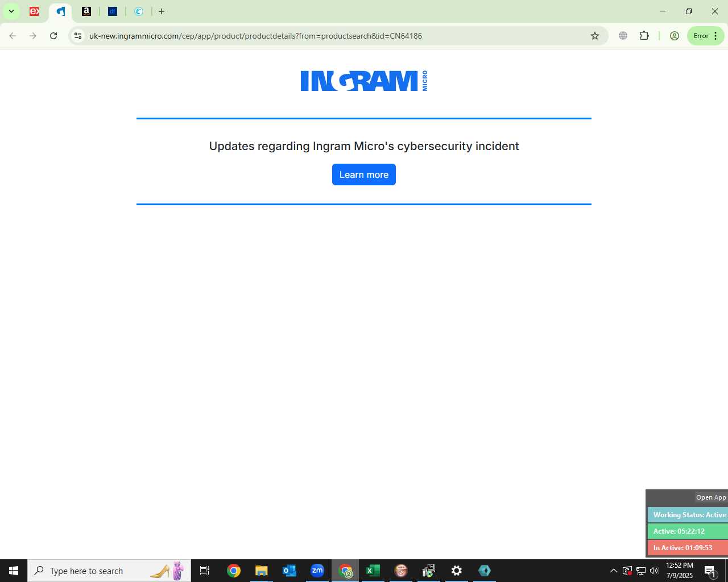Select the active Ingram Micro tab
The width and height of the screenshot is (728, 582).
pyautogui.click(x=61, y=11)
